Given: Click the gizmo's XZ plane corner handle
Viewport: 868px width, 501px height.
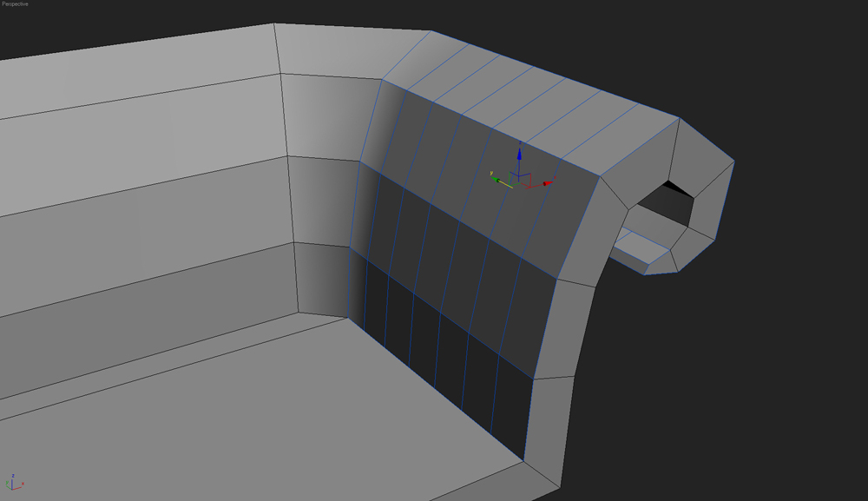Looking at the screenshot, I should (531, 173).
